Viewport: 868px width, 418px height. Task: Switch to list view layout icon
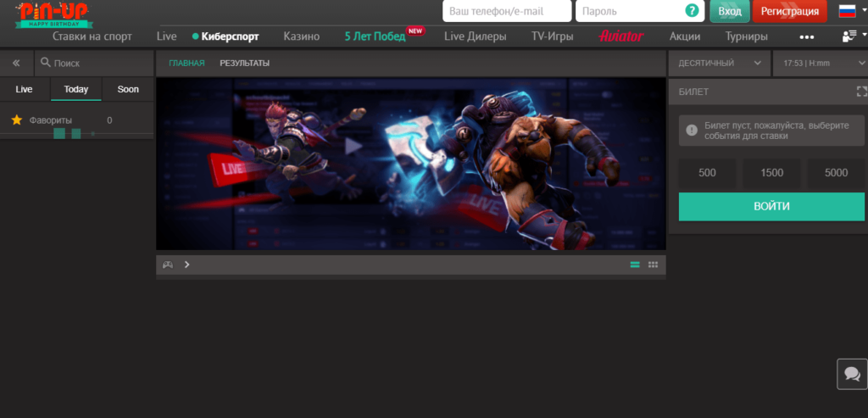[635, 265]
